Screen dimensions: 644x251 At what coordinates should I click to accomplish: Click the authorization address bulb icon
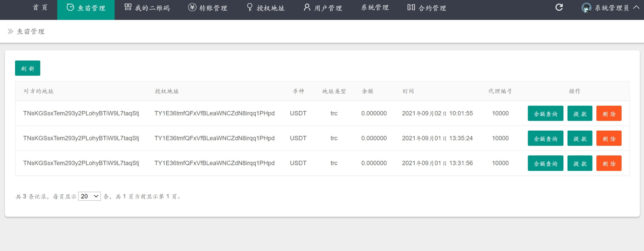[x=250, y=7]
